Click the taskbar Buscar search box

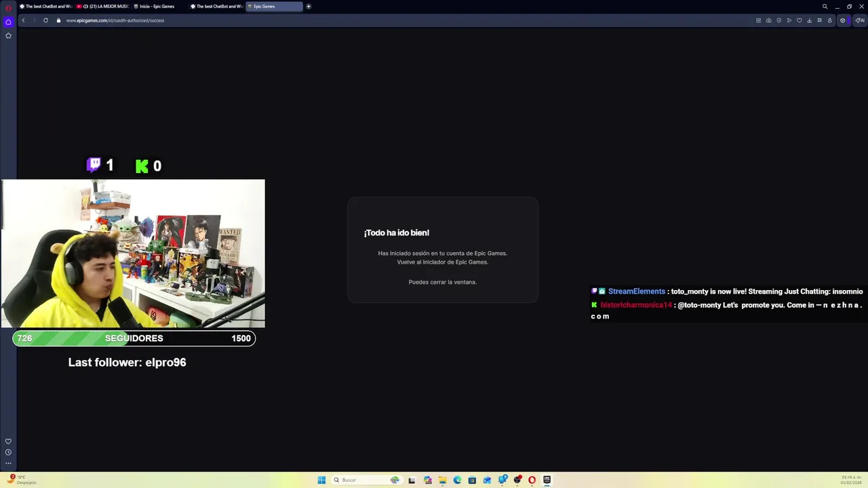point(367,480)
